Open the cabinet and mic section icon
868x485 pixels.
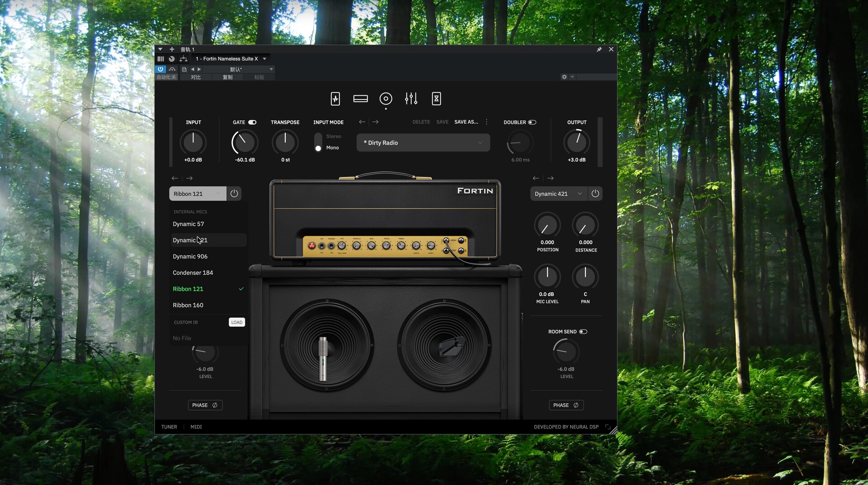tap(386, 99)
